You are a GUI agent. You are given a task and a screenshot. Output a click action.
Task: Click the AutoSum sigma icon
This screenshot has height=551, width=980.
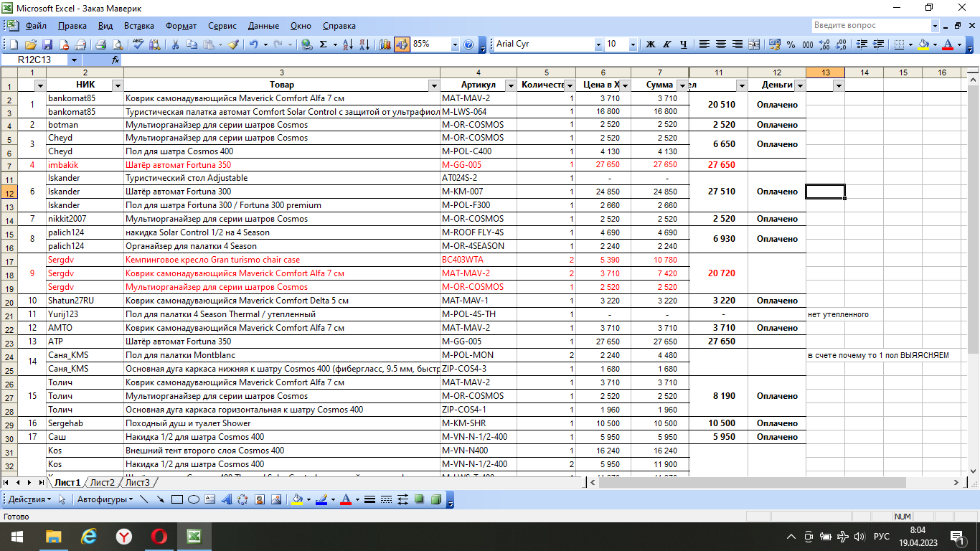[324, 44]
